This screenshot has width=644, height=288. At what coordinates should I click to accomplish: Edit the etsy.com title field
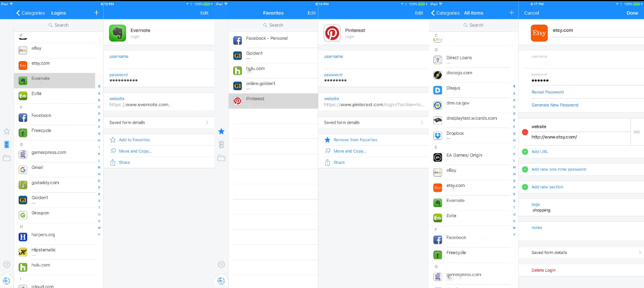click(598, 31)
